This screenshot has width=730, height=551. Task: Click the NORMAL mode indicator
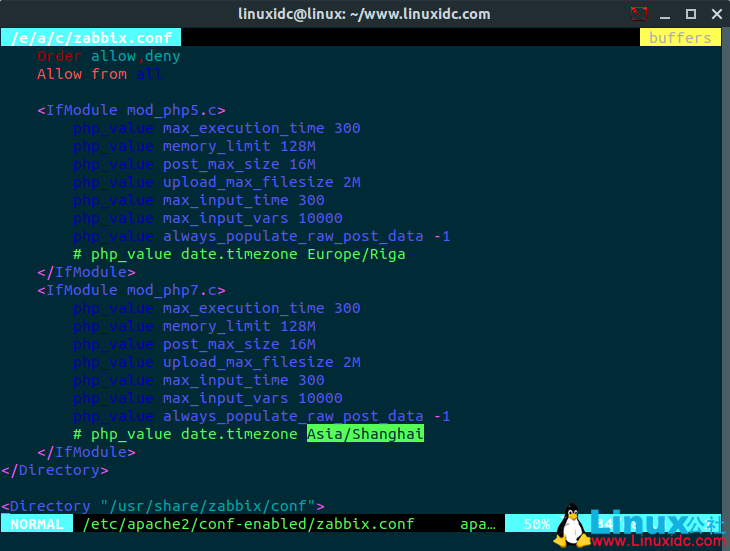[36, 524]
